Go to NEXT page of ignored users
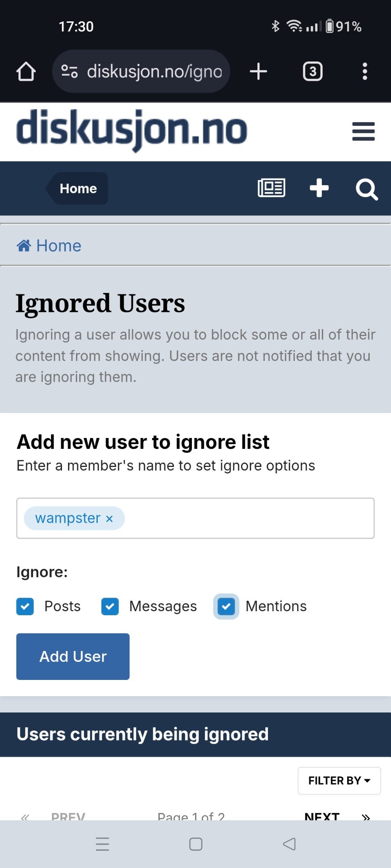This screenshot has width=391, height=868. pyautogui.click(x=322, y=816)
